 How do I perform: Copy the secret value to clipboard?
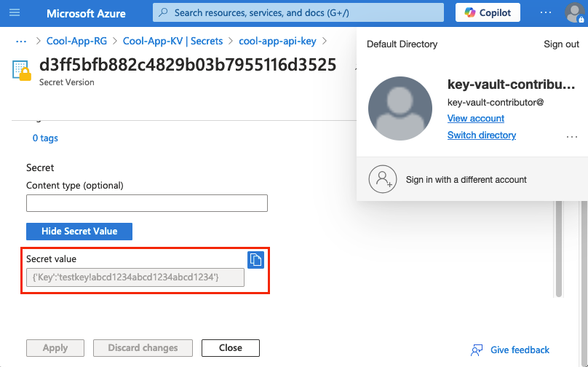(x=255, y=259)
